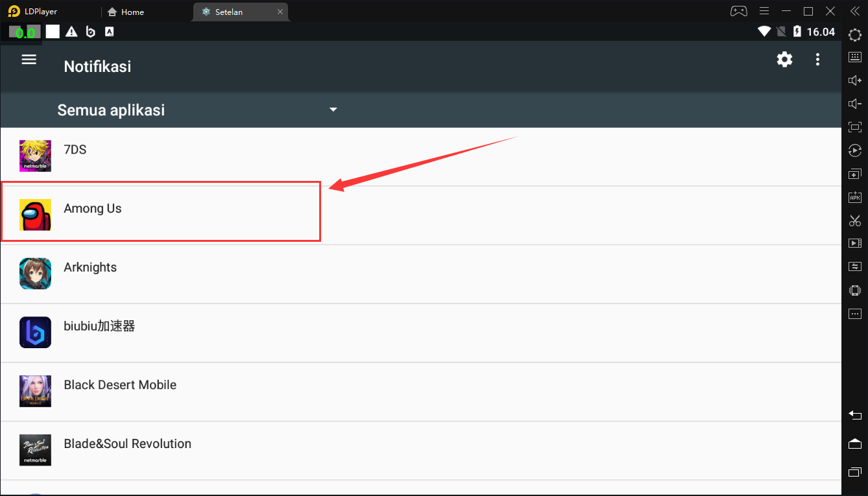Increase volume in LDPlayer sidebar
868x496 pixels.
point(855,80)
